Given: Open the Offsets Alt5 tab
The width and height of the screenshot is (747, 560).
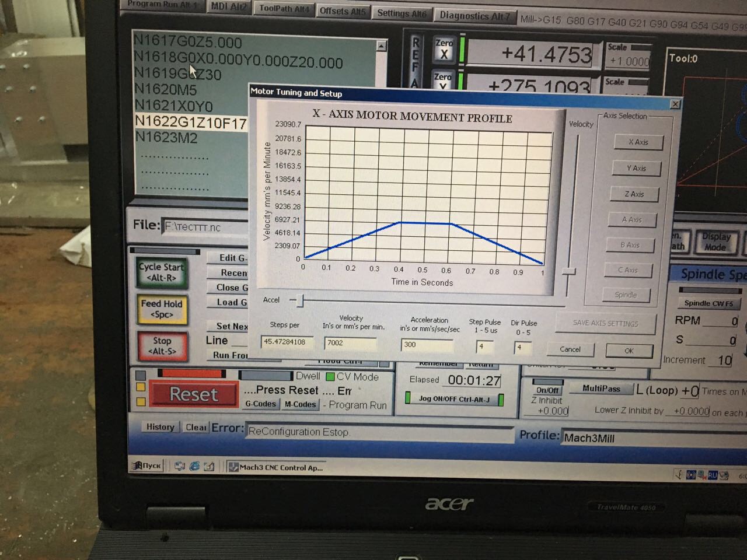Looking at the screenshot, I should (343, 10).
